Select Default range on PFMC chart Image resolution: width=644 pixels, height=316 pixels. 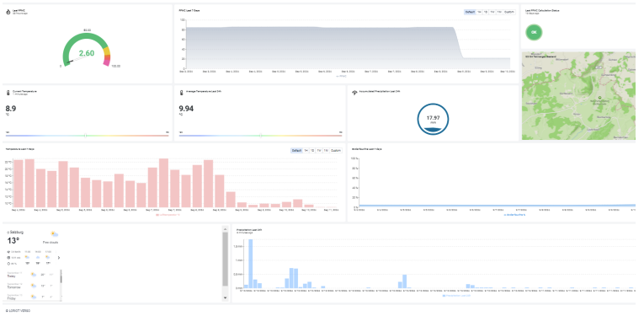tap(470, 12)
